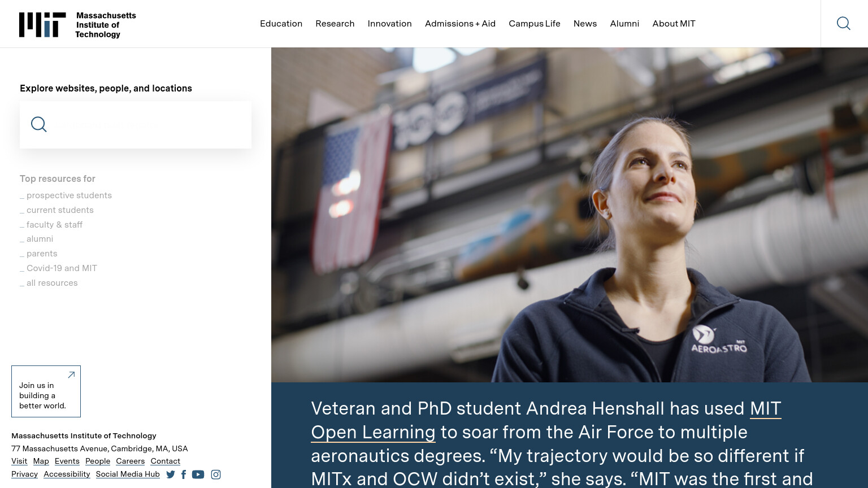Image resolution: width=868 pixels, height=488 pixels.
Task: Open the Research menu
Action: tap(335, 24)
